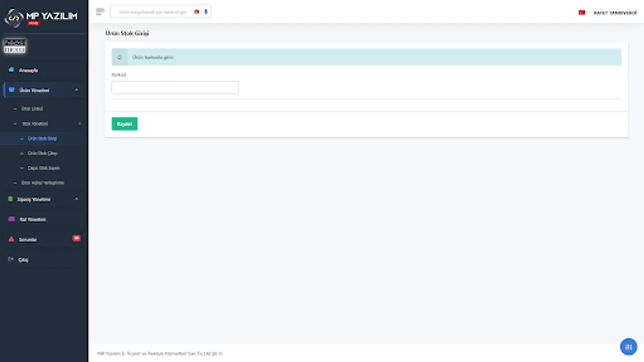The image size is (644, 362).
Task: Click the Ürün Yönetimi basket icon
Action: tap(10, 90)
